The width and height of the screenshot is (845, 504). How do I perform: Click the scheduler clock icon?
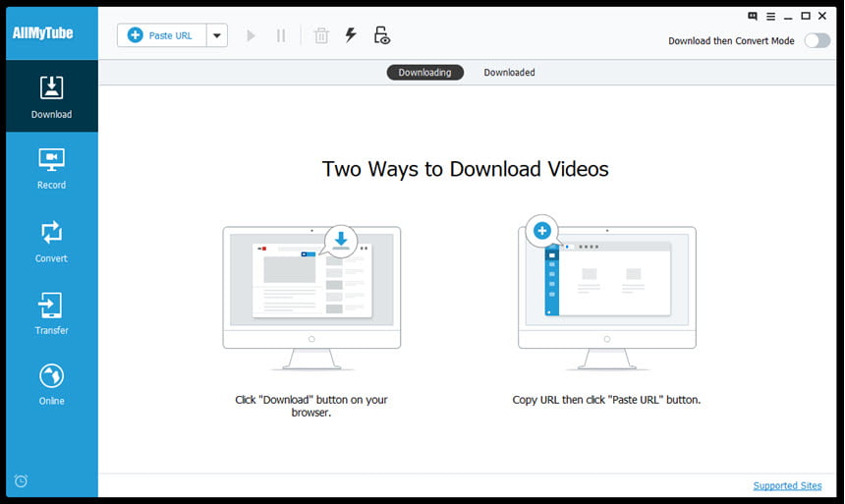pyautogui.click(x=21, y=480)
